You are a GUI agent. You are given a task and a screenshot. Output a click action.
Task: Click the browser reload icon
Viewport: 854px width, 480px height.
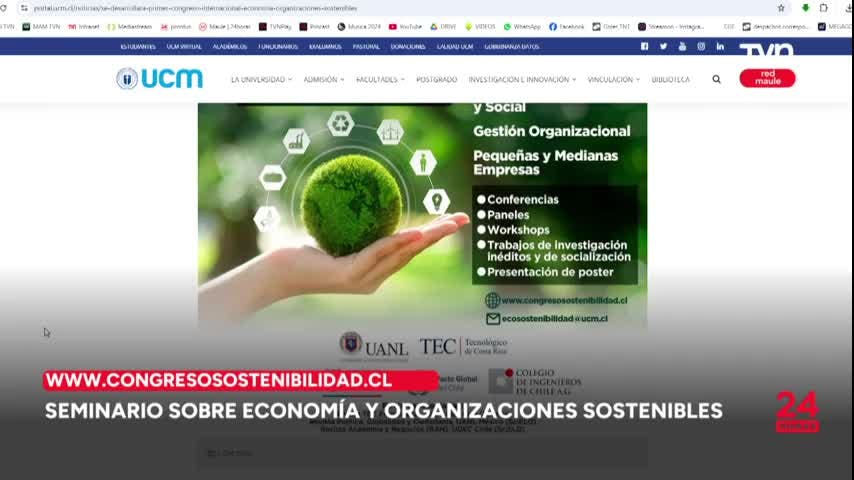[3, 8]
